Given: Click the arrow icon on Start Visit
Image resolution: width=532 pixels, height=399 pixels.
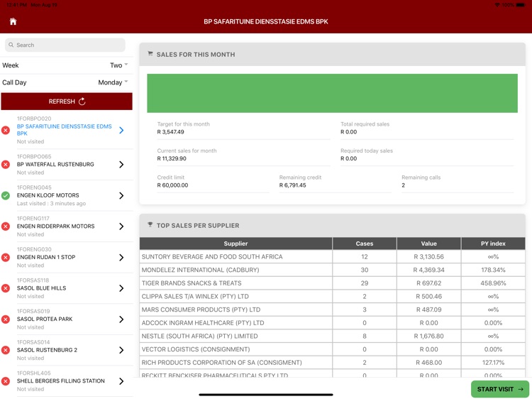Looking at the screenshot, I should coord(521,390).
